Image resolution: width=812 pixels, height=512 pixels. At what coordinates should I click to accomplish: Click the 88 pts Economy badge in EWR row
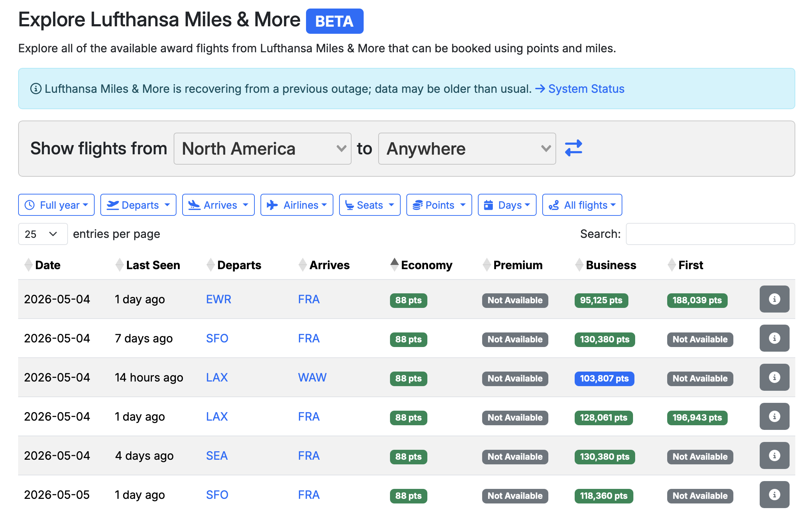point(408,300)
